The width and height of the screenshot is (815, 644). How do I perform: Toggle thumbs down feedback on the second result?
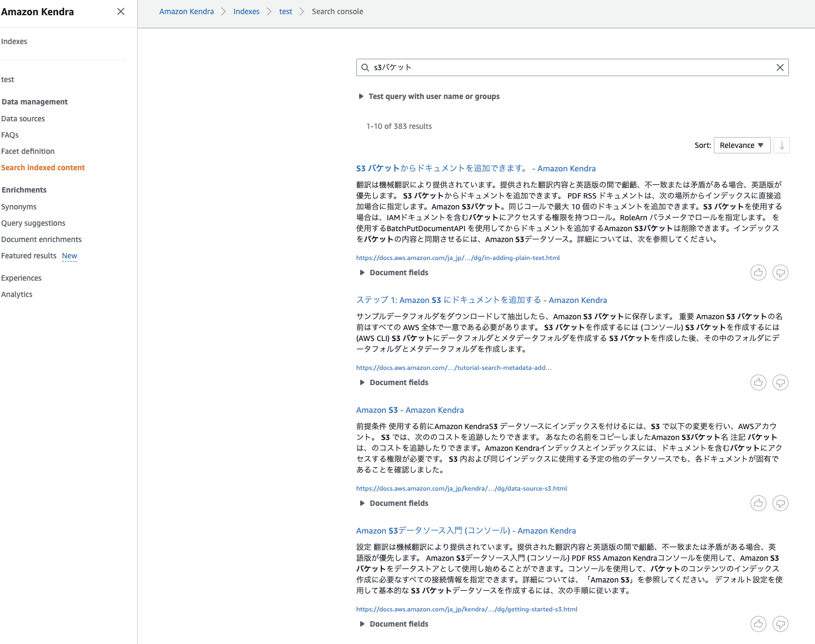(x=780, y=382)
